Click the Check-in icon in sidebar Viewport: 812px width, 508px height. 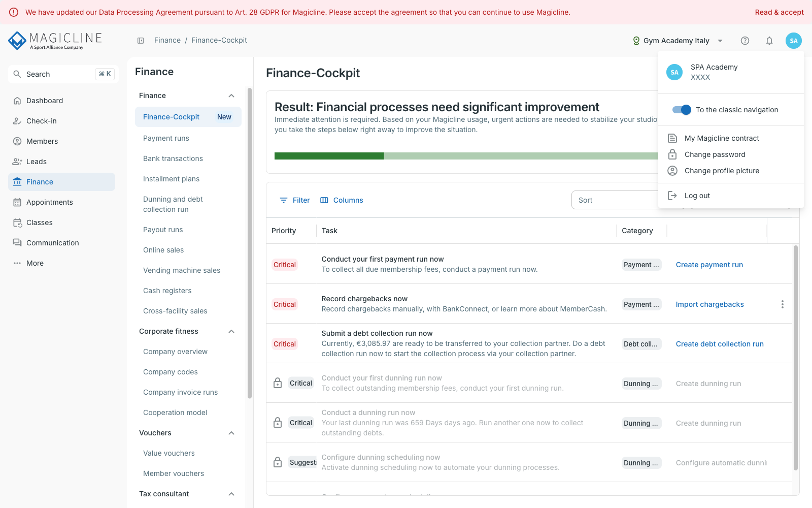tap(17, 121)
